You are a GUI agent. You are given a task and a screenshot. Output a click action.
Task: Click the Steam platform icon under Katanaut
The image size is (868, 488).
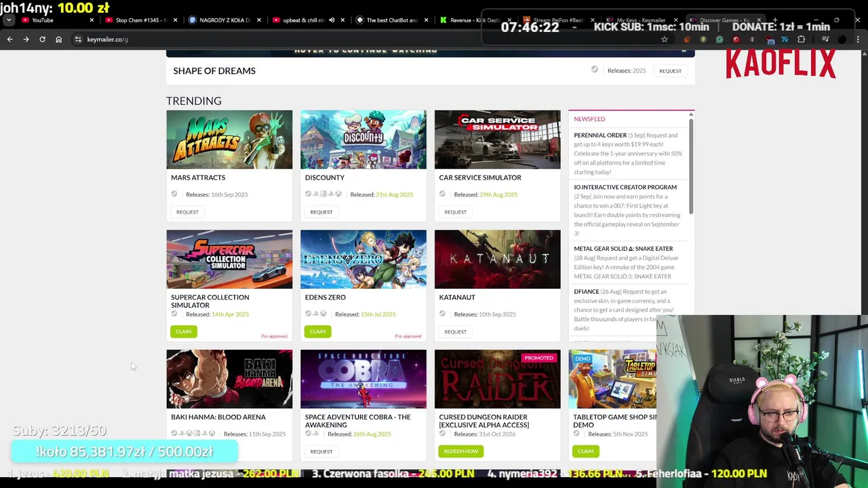point(443,314)
